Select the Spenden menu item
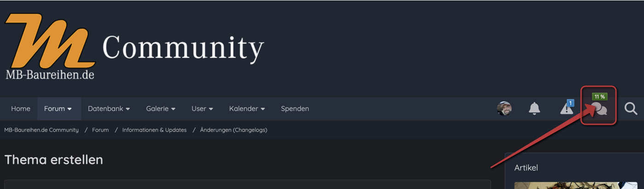Screen dimensions: 644x189 click(x=295, y=109)
